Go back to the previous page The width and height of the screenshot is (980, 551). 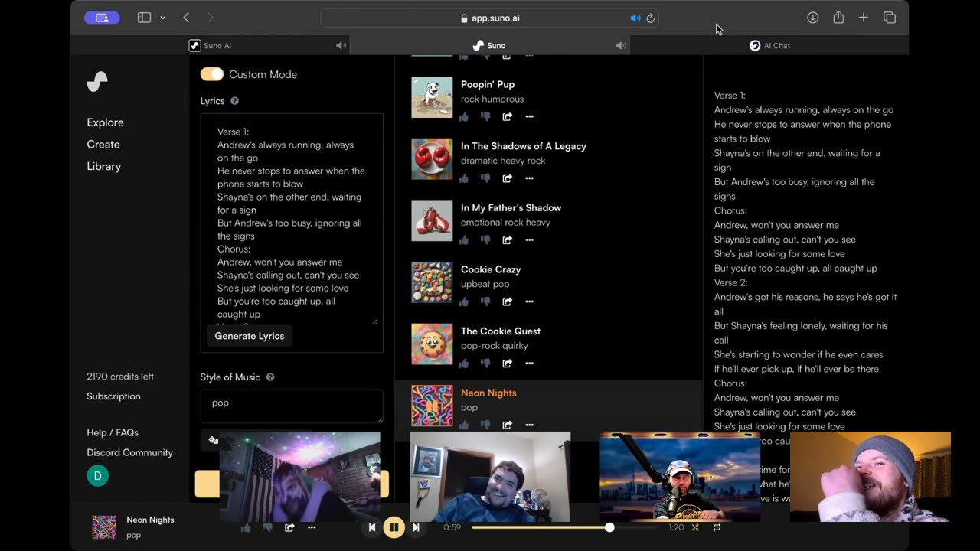[186, 18]
